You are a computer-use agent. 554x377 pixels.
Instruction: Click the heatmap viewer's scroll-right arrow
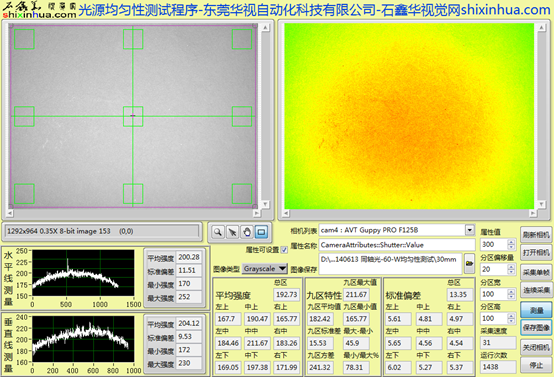[532, 213]
